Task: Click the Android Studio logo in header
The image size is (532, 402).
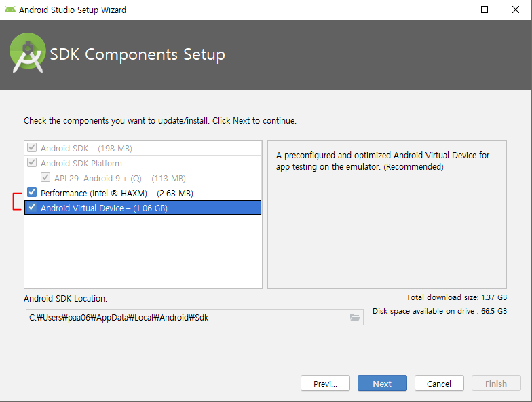Action: click(x=27, y=53)
